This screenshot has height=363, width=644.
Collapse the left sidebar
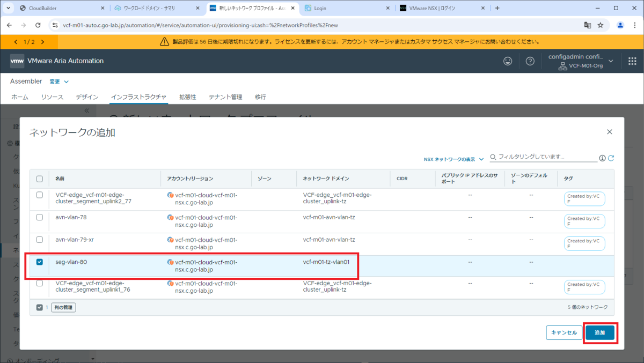click(x=87, y=110)
